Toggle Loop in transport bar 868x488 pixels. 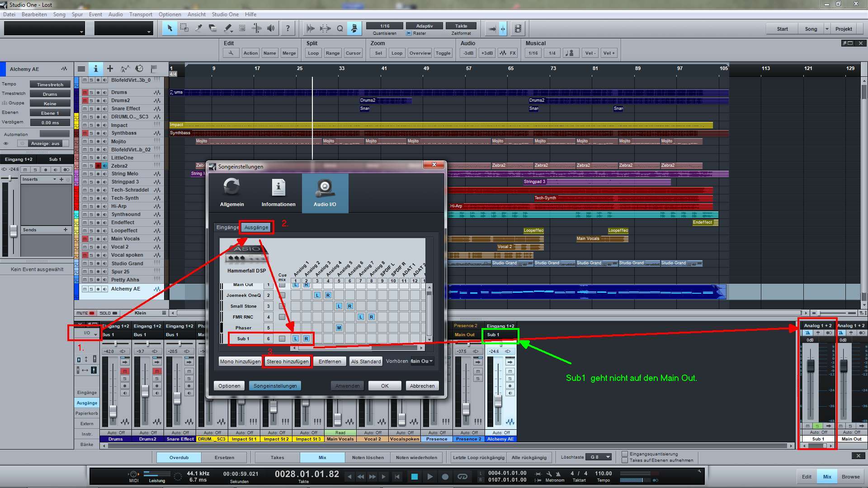point(462,476)
